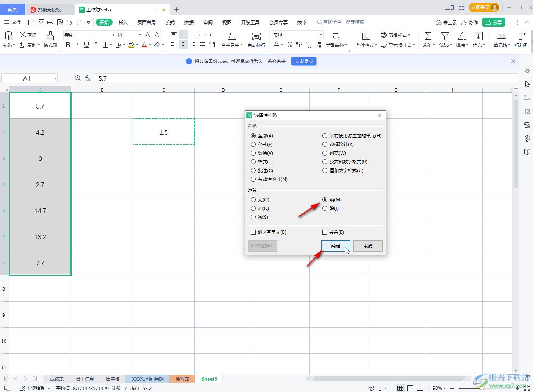This screenshot has height=392, width=533.
Task: Open the font size 14 dropdown
Action: coord(140,35)
